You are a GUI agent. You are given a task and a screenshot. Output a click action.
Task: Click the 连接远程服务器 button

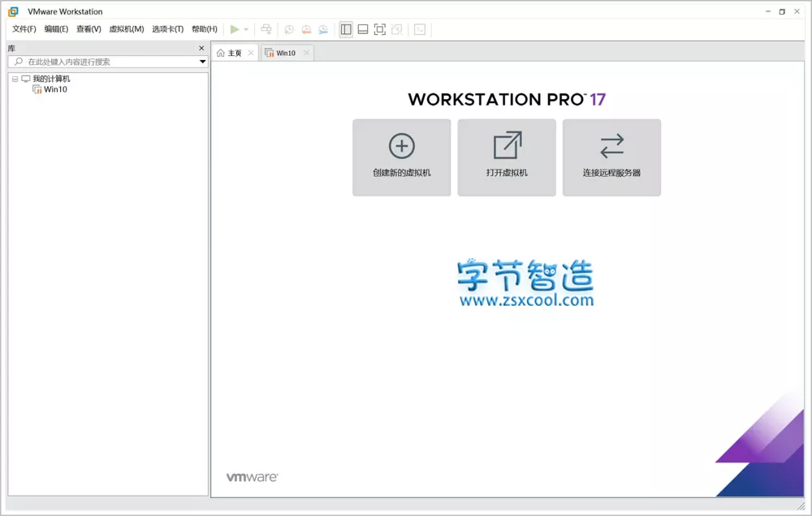611,157
